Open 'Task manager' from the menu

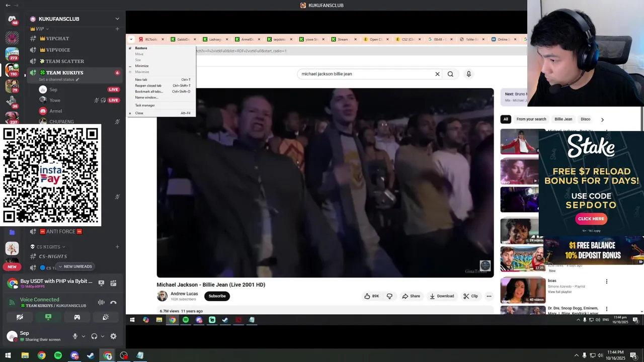pyautogui.click(x=161, y=106)
